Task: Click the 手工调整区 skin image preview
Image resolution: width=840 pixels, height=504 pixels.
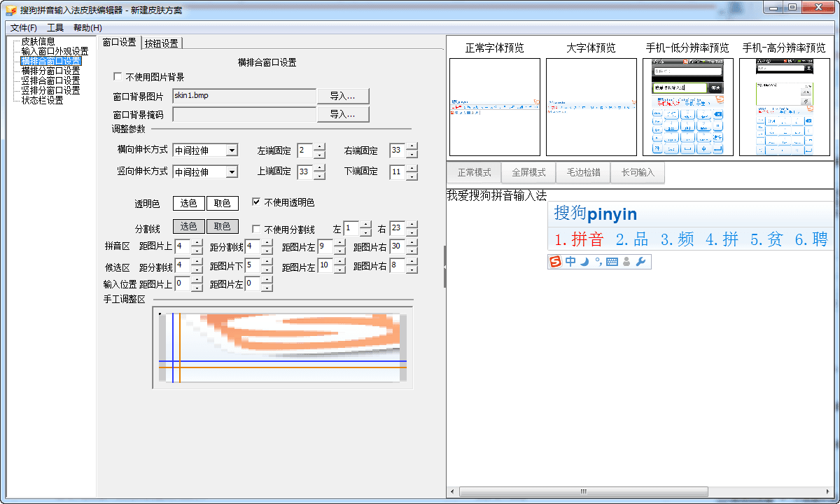Action: pyautogui.click(x=282, y=348)
